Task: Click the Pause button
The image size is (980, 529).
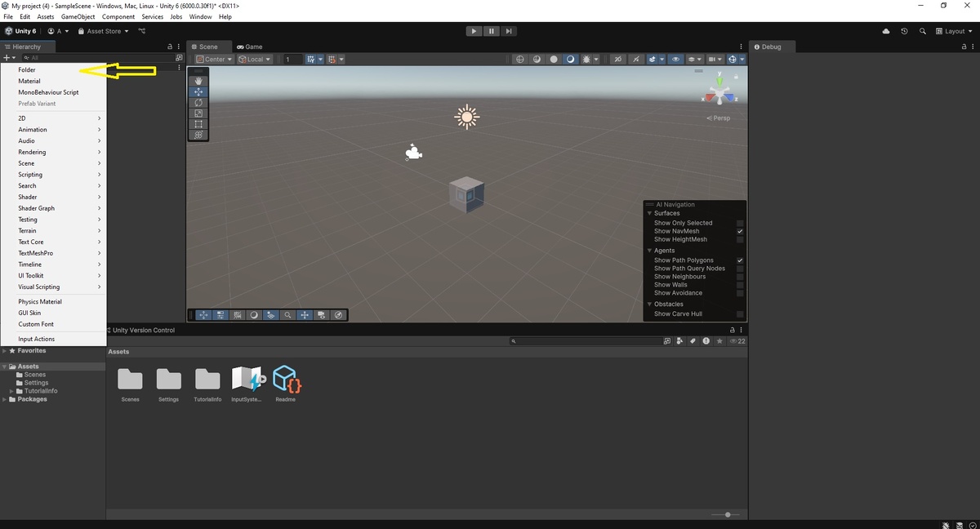Action: click(x=491, y=31)
